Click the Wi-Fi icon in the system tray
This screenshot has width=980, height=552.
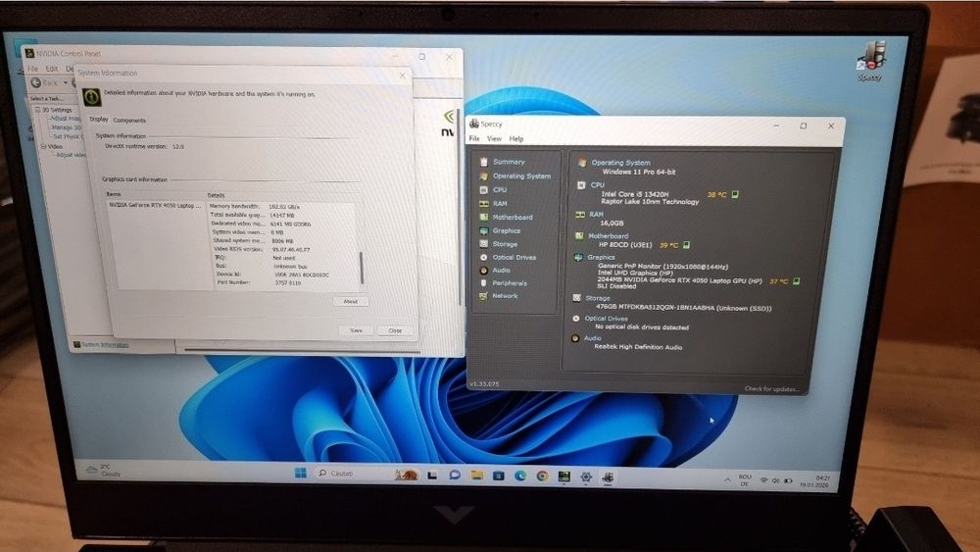point(763,480)
